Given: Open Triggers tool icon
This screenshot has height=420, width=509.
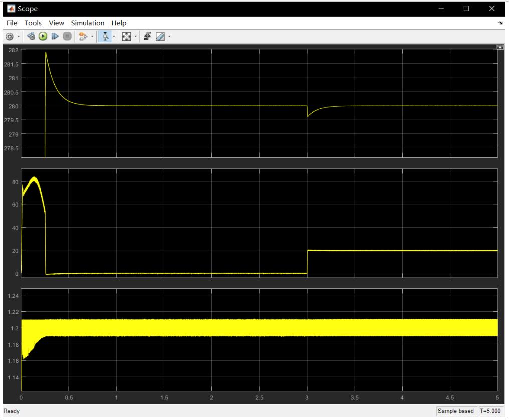Looking at the screenshot, I should coord(147,36).
